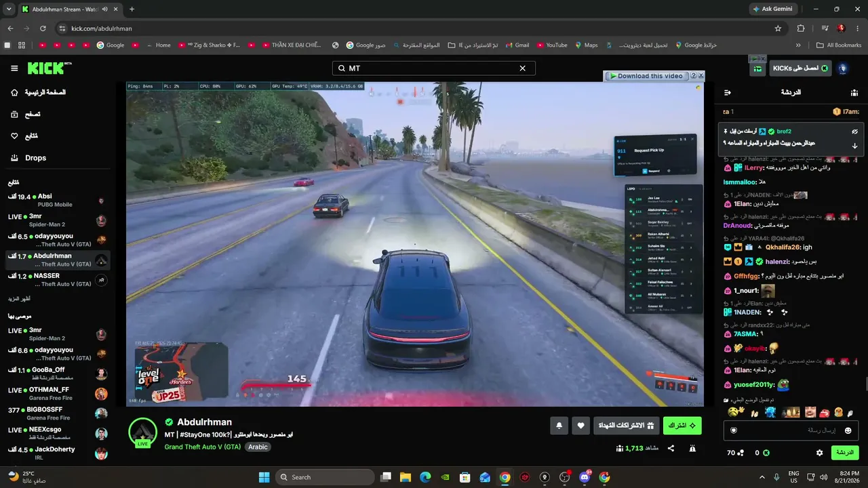
Task: Open the Gmail bookmark
Action: pyautogui.click(x=517, y=45)
